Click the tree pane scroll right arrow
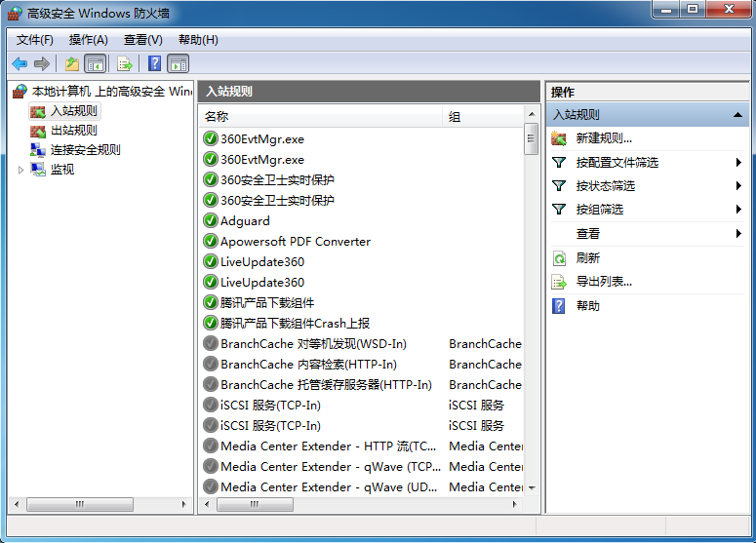This screenshot has width=756, height=543. tap(183, 504)
